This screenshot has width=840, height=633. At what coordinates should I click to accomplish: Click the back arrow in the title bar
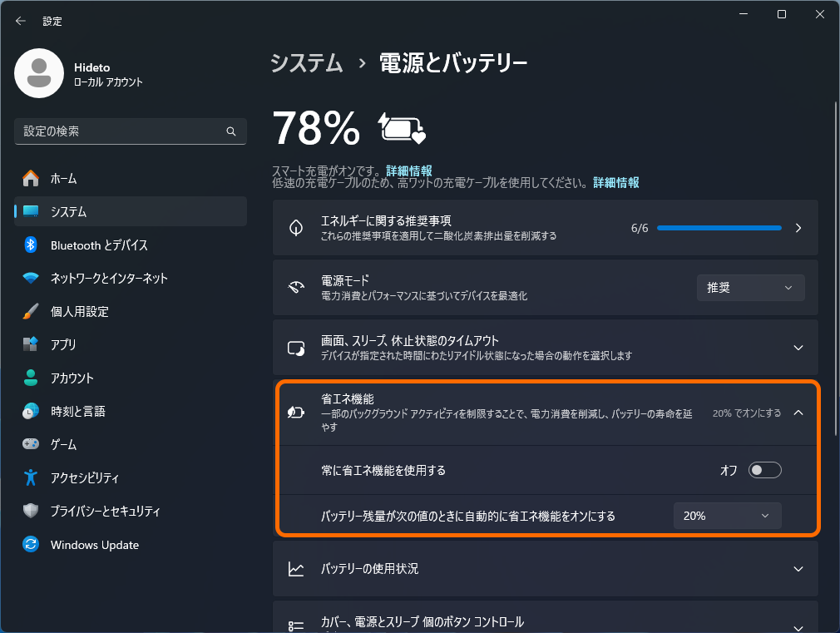coord(20,21)
